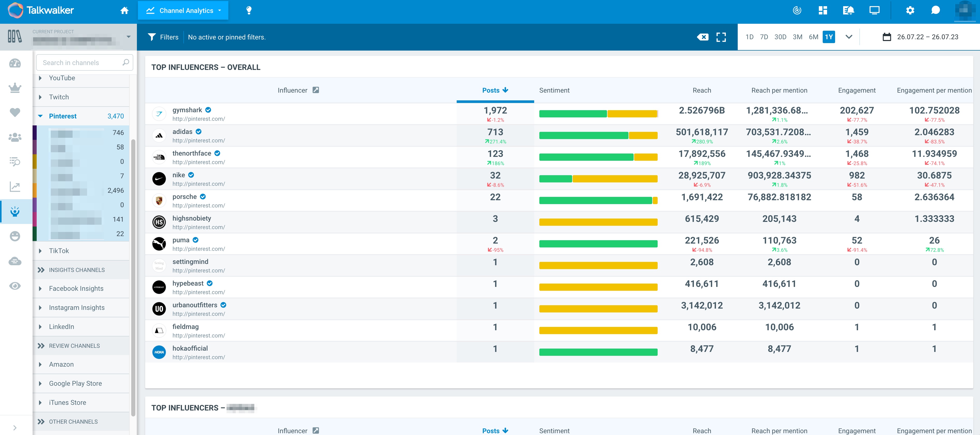Expand the Twitch channel group

click(40, 97)
